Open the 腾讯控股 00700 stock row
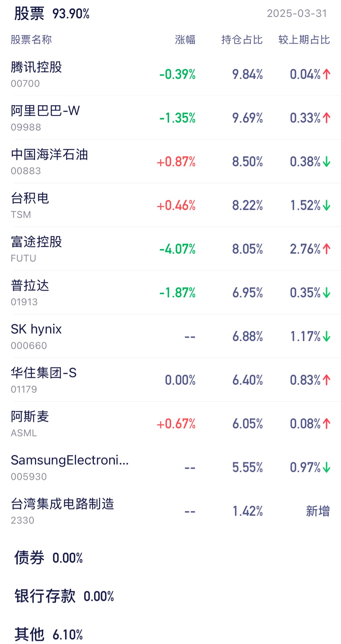The width and height of the screenshot is (341, 644). coord(170,74)
